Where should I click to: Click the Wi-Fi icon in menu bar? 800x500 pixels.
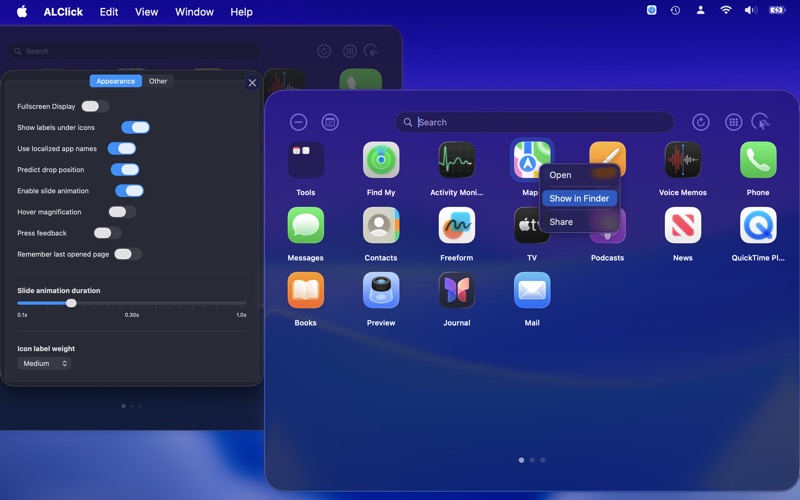(726, 10)
